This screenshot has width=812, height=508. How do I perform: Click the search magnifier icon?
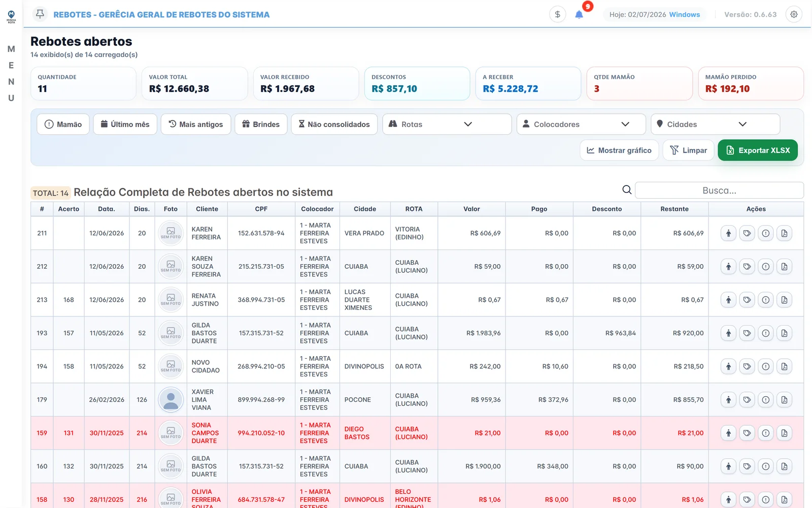(627, 190)
